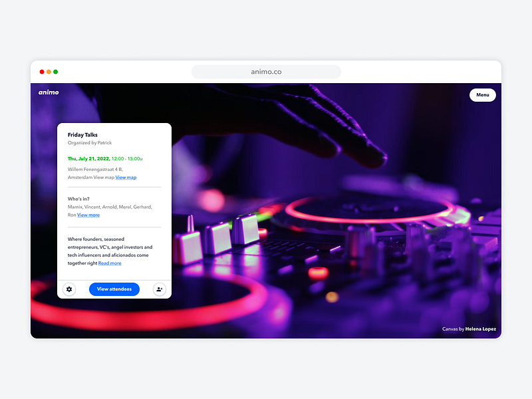Click the 'Willem Fenengastraat 4 B' address
This screenshot has width=532, height=399.
pos(95,170)
